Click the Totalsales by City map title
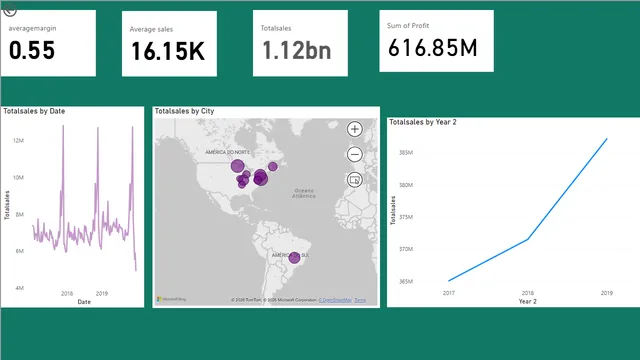 tap(184, 111)
